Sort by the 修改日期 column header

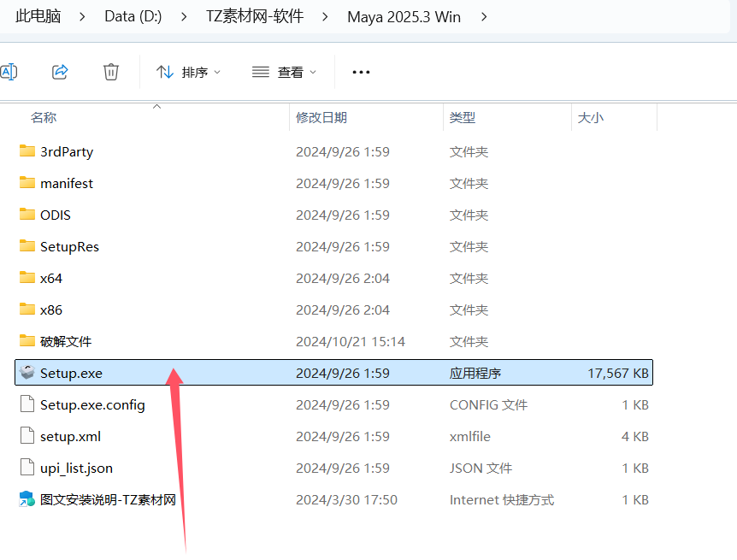[x=321, y=117]
